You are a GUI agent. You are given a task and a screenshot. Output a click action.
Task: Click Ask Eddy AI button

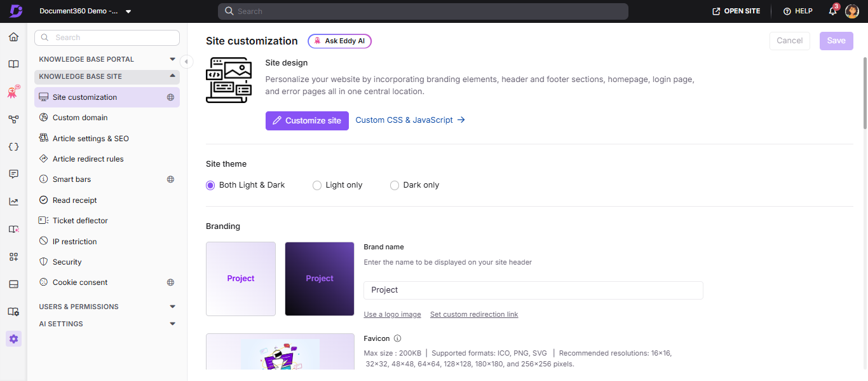pyautogui.click(x=340, y=41)
